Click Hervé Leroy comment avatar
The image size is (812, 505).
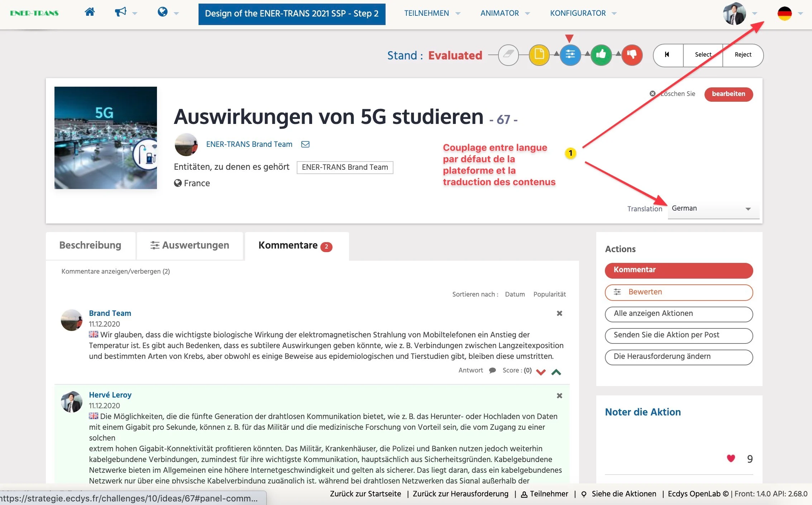point(72,402)
